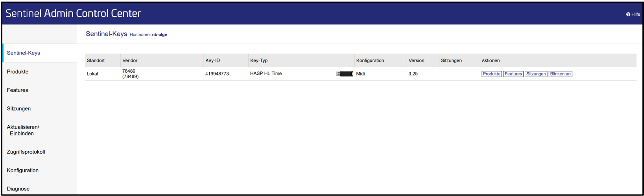Screen dimensions: 644x196
Task: Open Sitzungen from the sidebar
Action: pos(19,108)
